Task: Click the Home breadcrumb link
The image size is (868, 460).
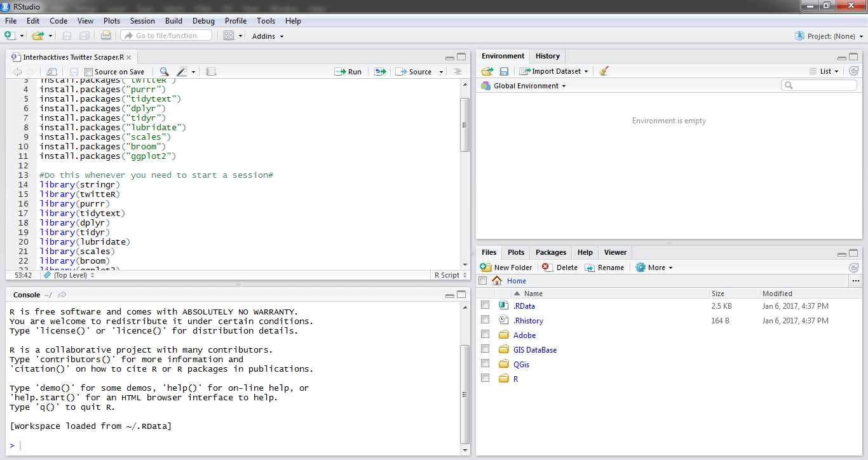Action: coord(517,281)
